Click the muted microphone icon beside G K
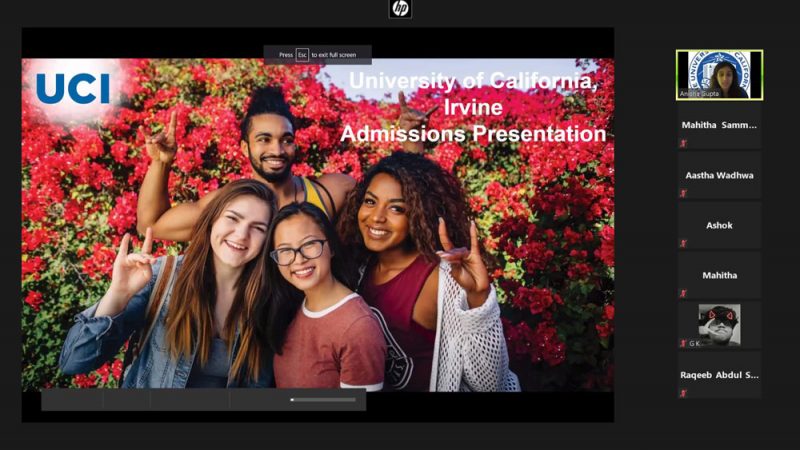The height and width of the screenshot is (450, 800). 683,343
